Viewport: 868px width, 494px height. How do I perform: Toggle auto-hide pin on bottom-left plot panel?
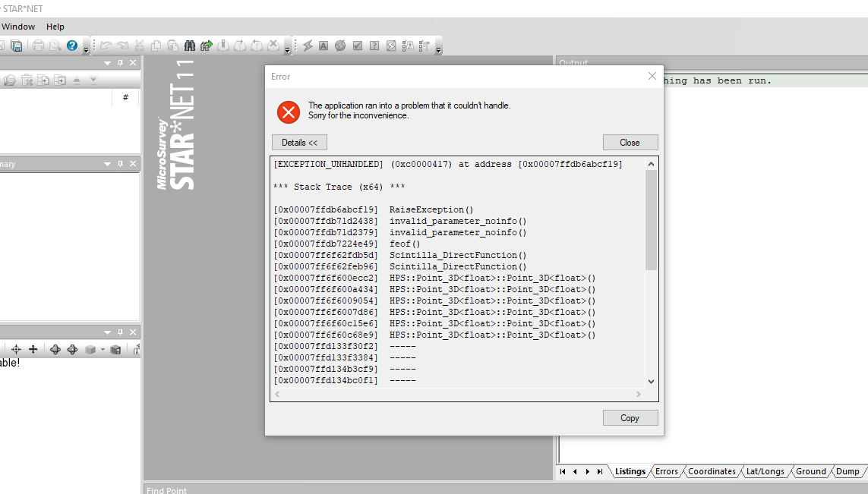pos(120,332)
